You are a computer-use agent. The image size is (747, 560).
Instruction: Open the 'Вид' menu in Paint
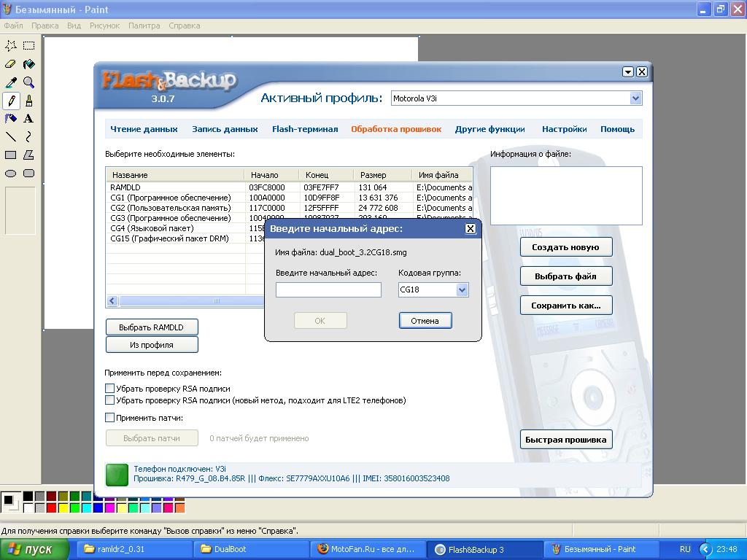coord(74,26)
